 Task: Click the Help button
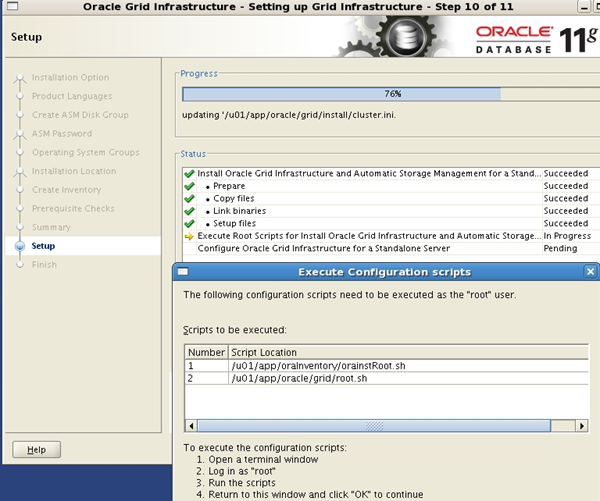click(36, 449)
